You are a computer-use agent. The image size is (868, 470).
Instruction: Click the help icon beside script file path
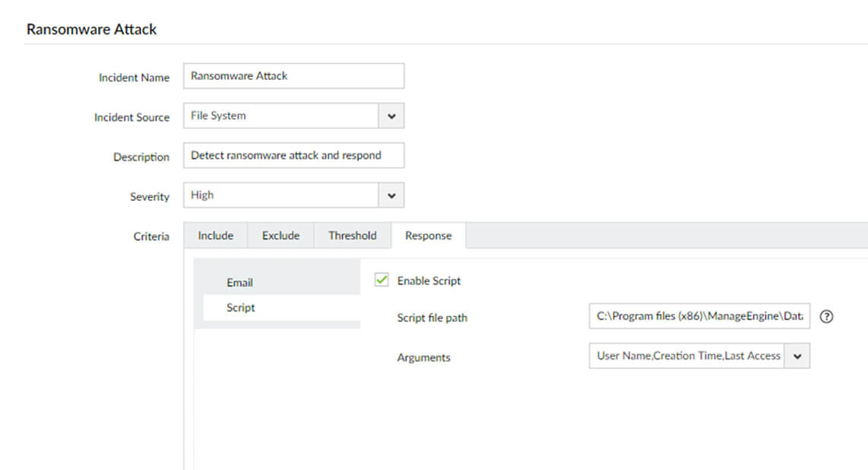828,317
